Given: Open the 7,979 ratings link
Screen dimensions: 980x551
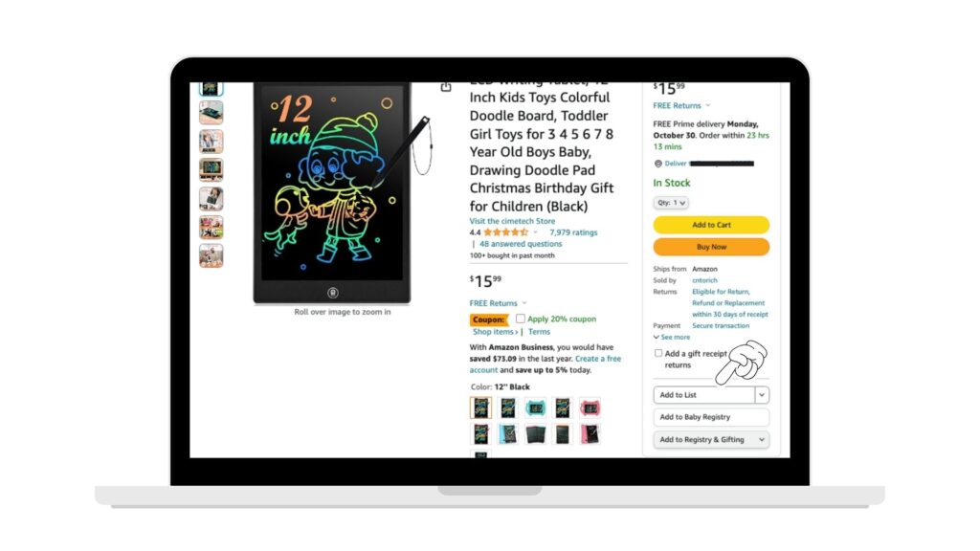Looking at the screenshot, I should 573,232.
